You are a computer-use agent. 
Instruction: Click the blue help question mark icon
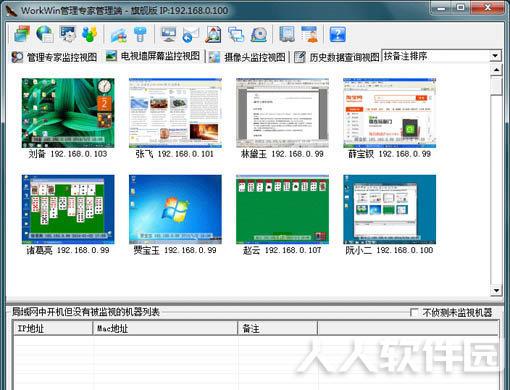coord(337,34)
